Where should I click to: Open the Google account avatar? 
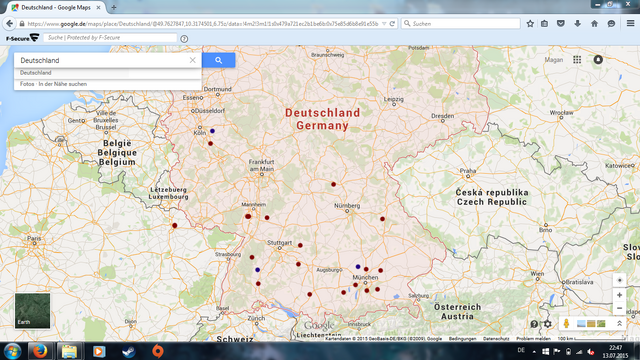pyautogui.click(x=598, y=60)
